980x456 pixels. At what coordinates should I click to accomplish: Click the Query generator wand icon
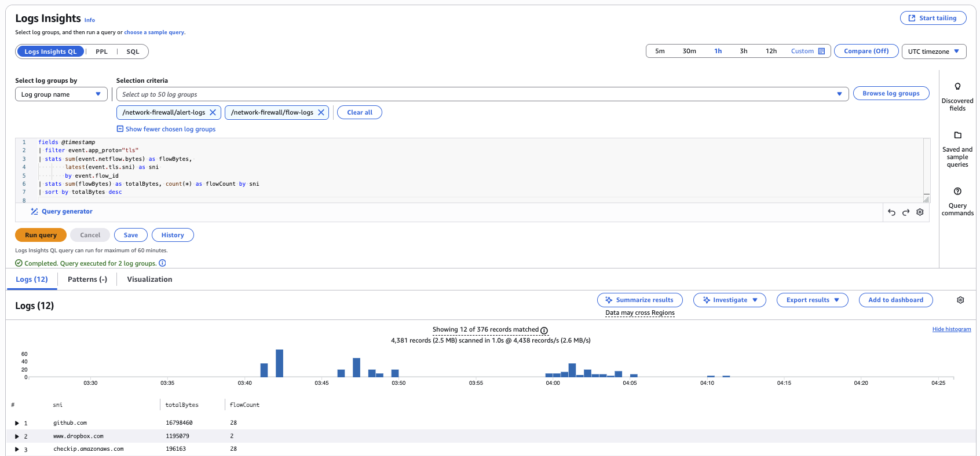pos(34,211)
